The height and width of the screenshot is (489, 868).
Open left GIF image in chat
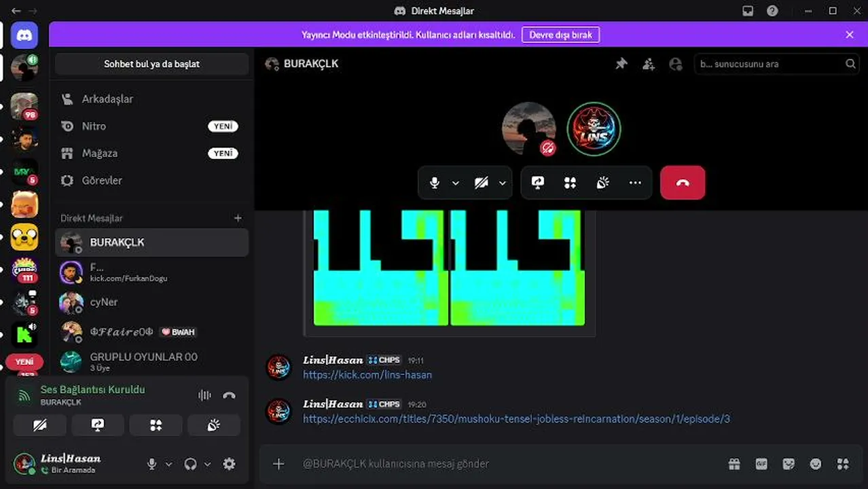[x=380, y=268]
